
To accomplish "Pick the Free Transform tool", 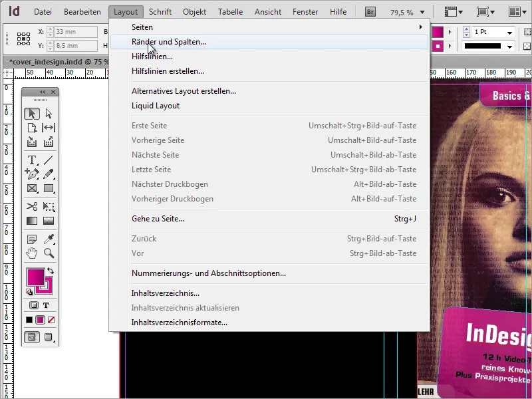I will pyautogui.click(x=49, y=206).
